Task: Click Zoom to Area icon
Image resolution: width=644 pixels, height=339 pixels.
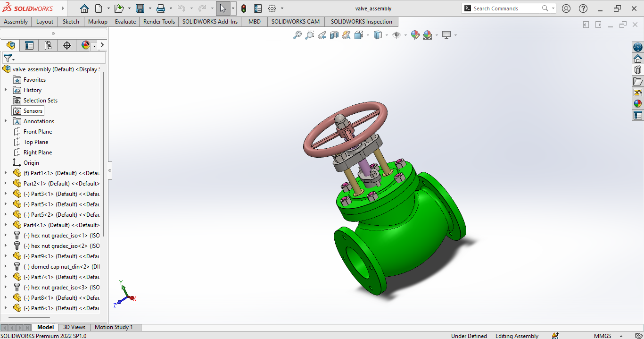Action: 310,35
